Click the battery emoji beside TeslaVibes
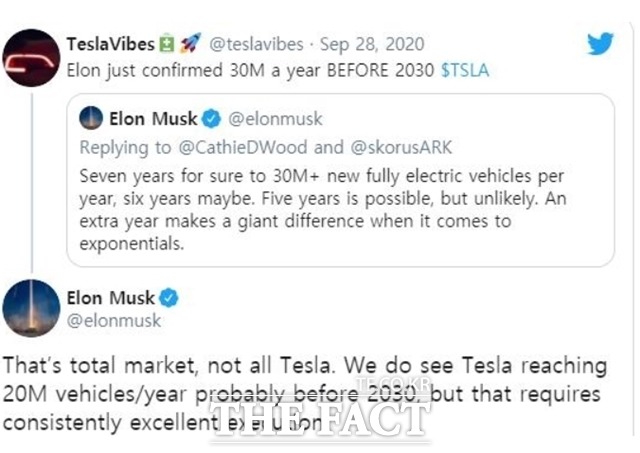Screen dimensions: 640x453 167,44
